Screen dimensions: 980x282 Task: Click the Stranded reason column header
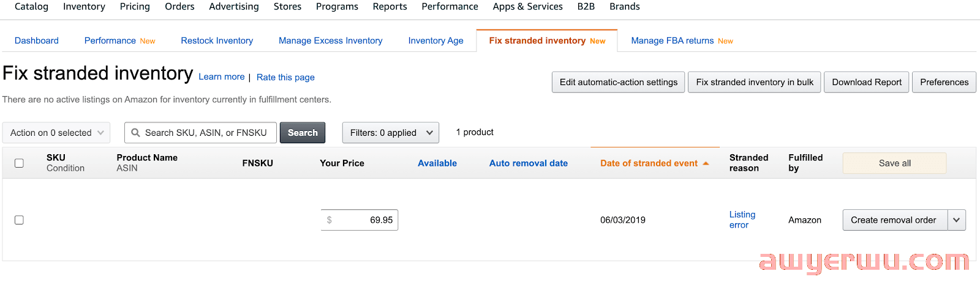tap(748, 163)
